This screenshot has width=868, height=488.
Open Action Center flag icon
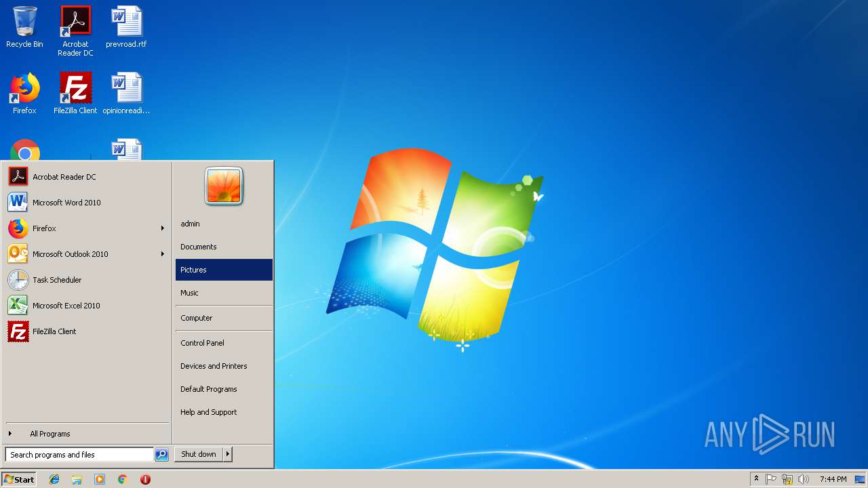[x=771, y=479]
